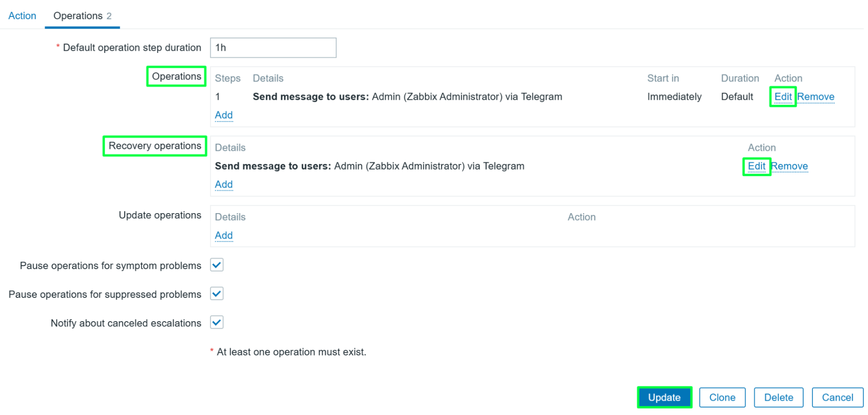Add an update operation
868x415 pixels.
pyautogui.click(x=224, y=235)
